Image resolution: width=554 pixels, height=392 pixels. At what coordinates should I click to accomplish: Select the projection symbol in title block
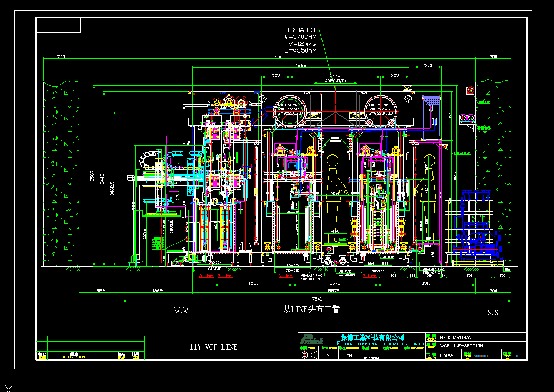[309, 355]
